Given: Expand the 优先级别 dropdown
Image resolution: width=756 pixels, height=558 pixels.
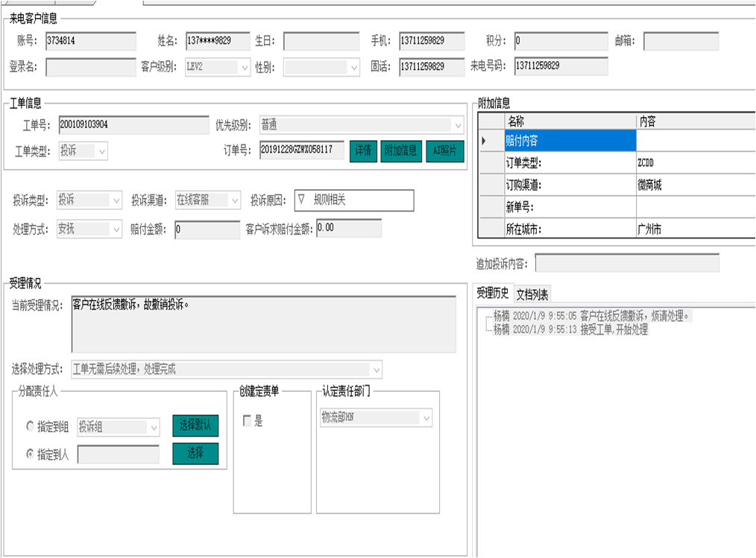Looking at the screenshot, I should [457, 125].
